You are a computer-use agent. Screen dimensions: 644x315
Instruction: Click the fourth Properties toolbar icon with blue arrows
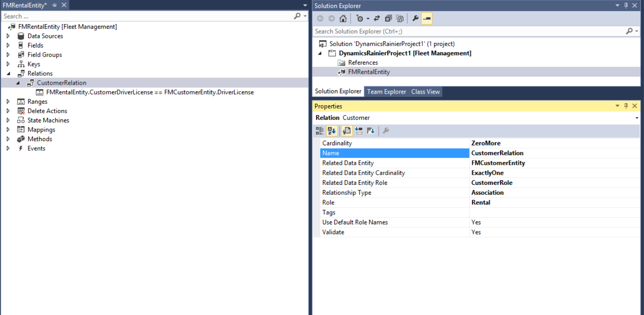(359, 131)
